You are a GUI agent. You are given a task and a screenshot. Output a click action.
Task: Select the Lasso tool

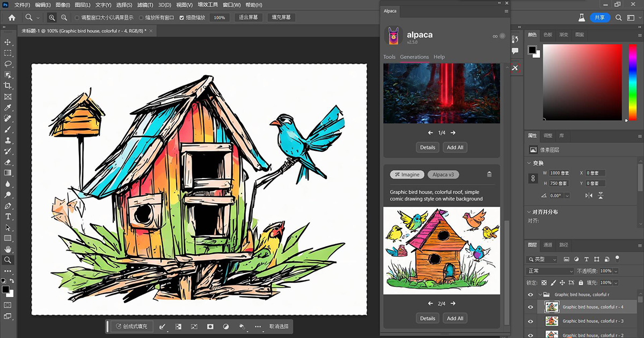pyautogui.click(x=8, y=63)
